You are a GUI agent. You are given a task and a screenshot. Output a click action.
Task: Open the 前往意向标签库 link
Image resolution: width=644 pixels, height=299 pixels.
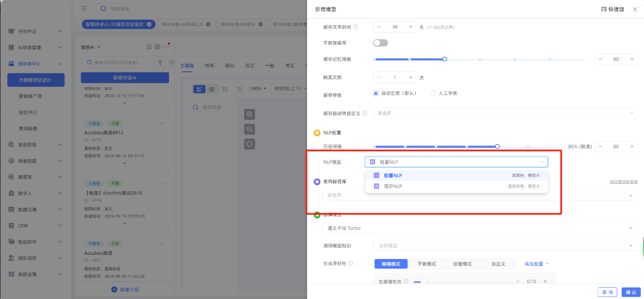[x=623, y=182]
